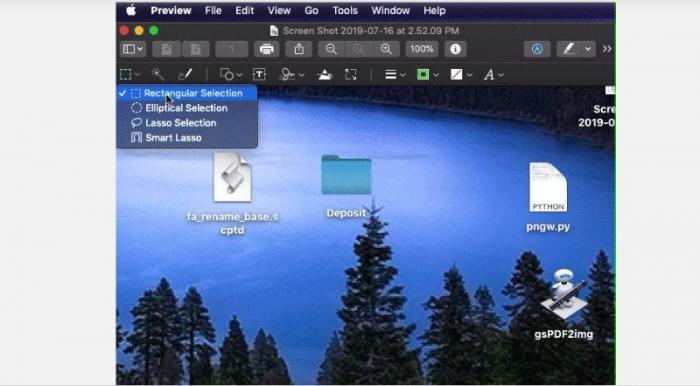700x386 pixels.
Task: Click the 100% actual size button
Action: pyautogui.click(x=422, y=49)
